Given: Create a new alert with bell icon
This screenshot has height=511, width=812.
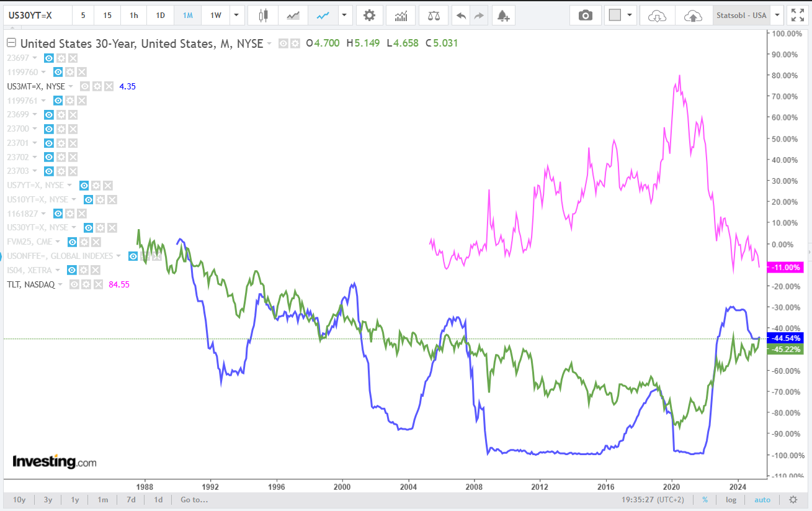Looking at the screenshot, I should [x=503, y=16].
